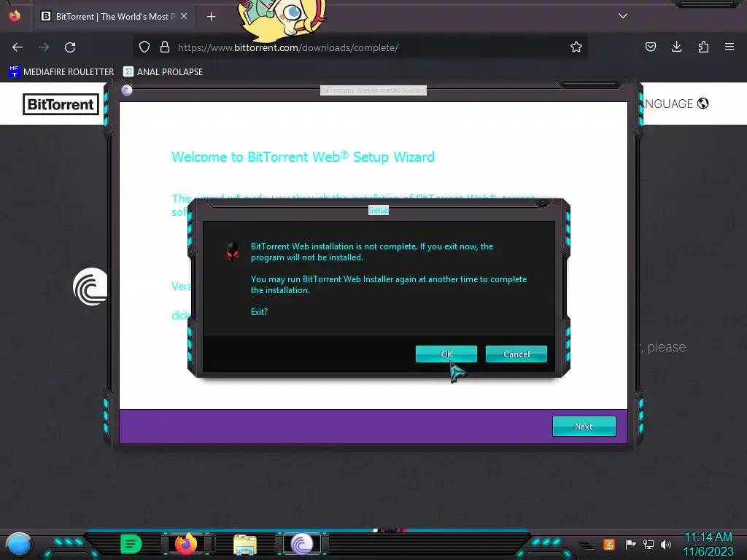Screen dimensions: 747x560
Task: Bookmark this page with the star
Action: click(576, 47)
